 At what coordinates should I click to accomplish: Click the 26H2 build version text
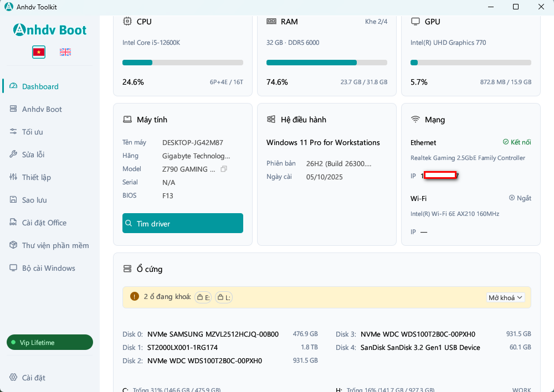coord(338,164)
